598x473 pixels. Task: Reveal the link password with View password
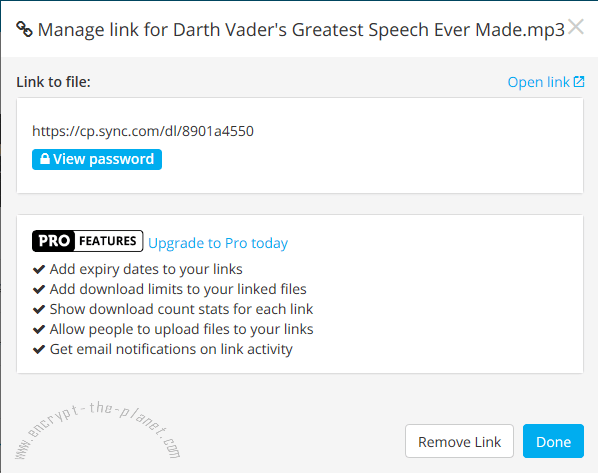[97, 159]
